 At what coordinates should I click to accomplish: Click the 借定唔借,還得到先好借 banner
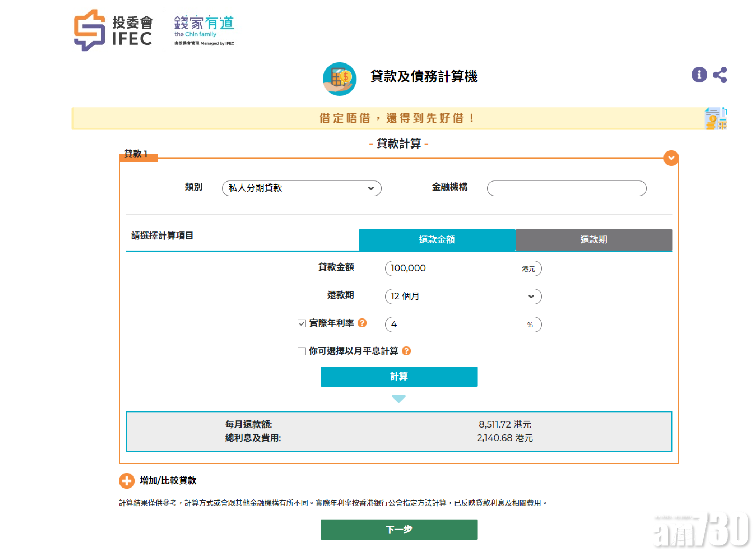[399, 118]
